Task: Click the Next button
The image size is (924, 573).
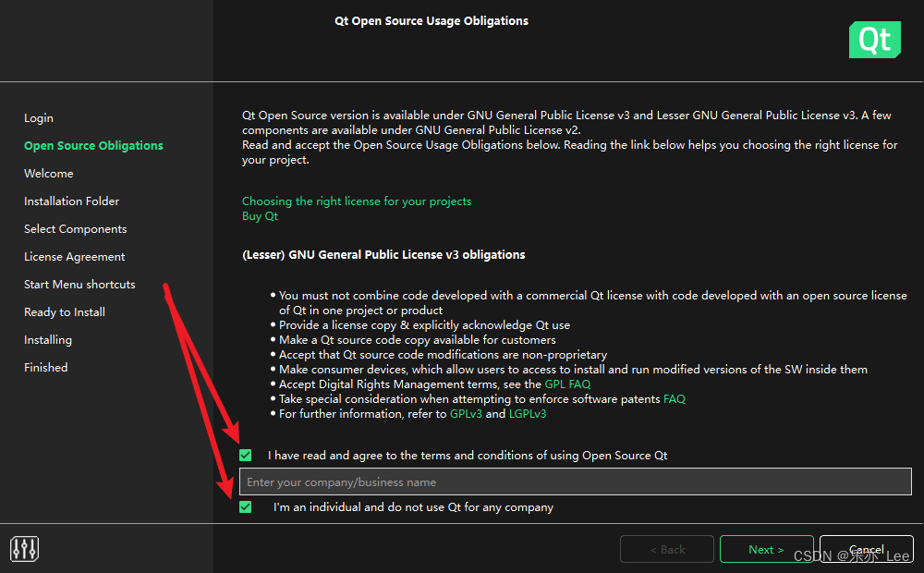Action: (766, 549)
